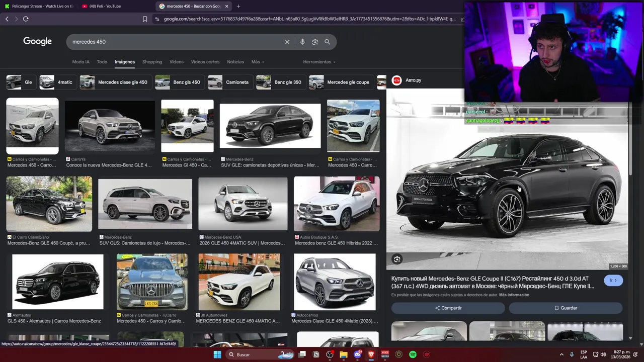Image resolution: width=644 pixels, height=362 pixels.
Task: Close the mercedes 450 tab
Action: (226, 6)
